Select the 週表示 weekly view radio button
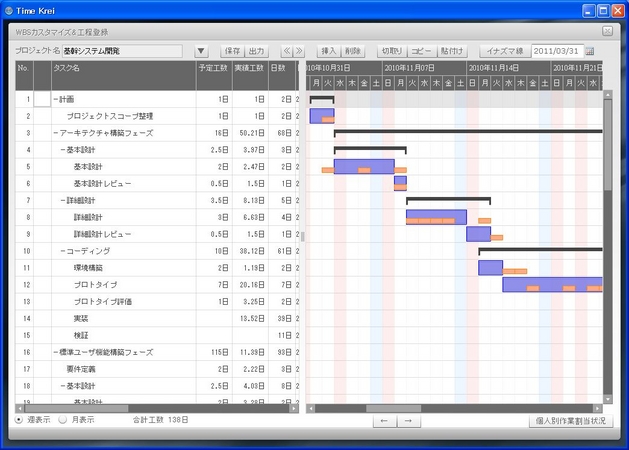The image size is (629, 450). [x=20, y=420]
